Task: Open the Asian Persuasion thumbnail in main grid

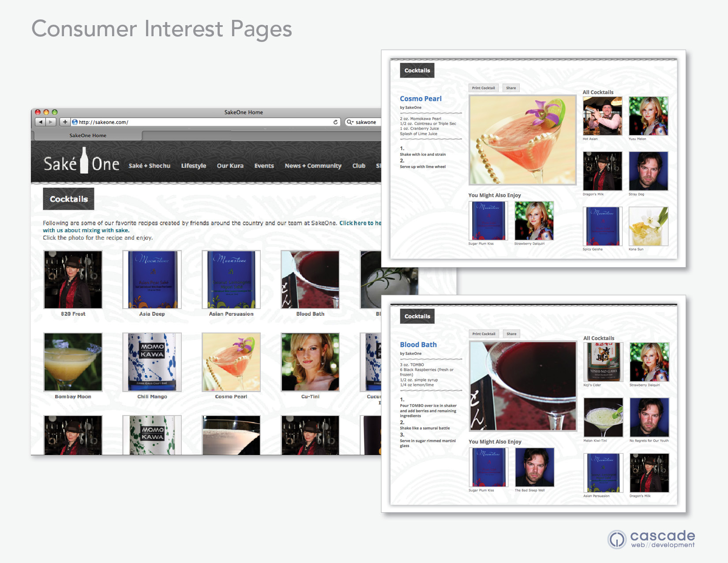Action: tap(231, 280)
